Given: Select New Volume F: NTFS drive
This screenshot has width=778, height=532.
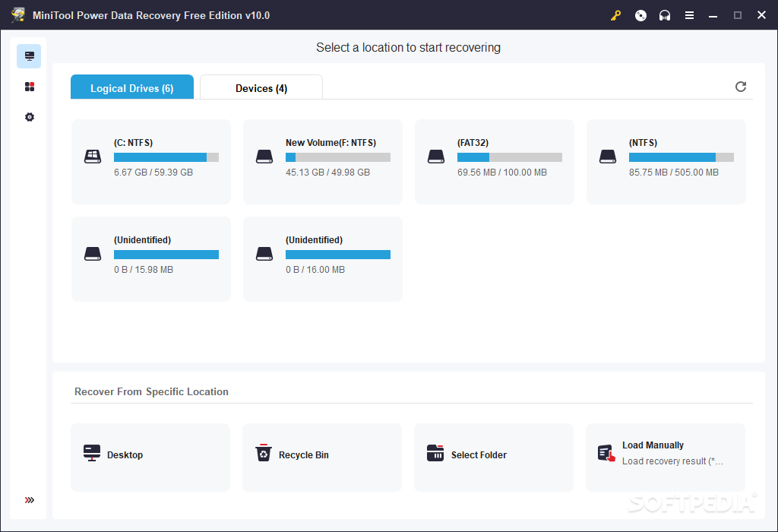Looking at the screenshot, I should point(323,162).
